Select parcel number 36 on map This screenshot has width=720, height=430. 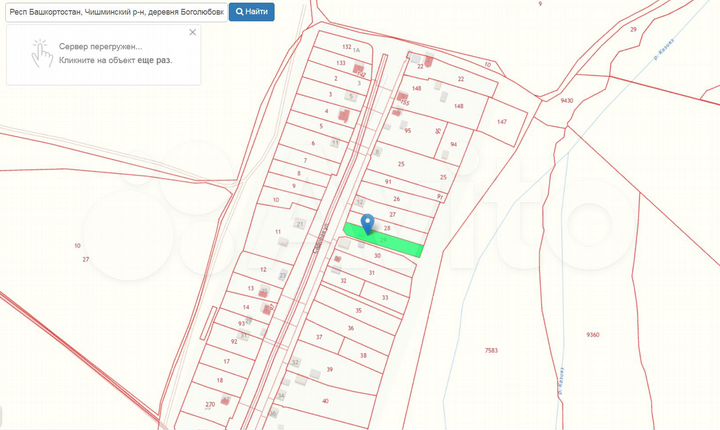(x=350, y=328)
